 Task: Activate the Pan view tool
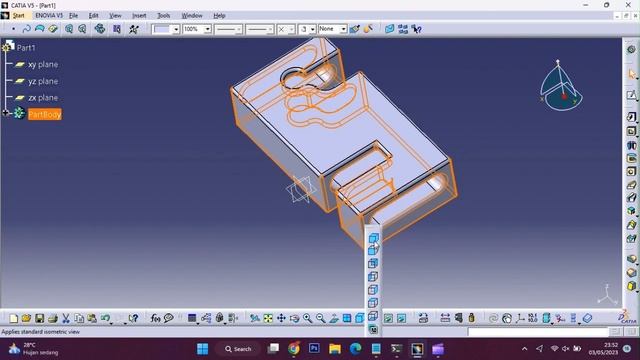[x=281, y=318]
